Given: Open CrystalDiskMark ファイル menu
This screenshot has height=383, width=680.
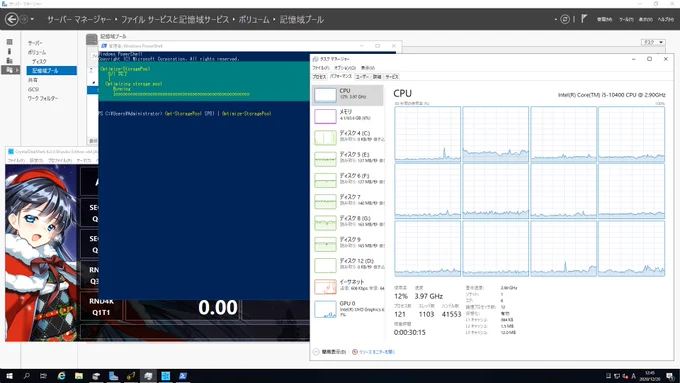Looking at the screenshot, I should [x=16, y=160].
